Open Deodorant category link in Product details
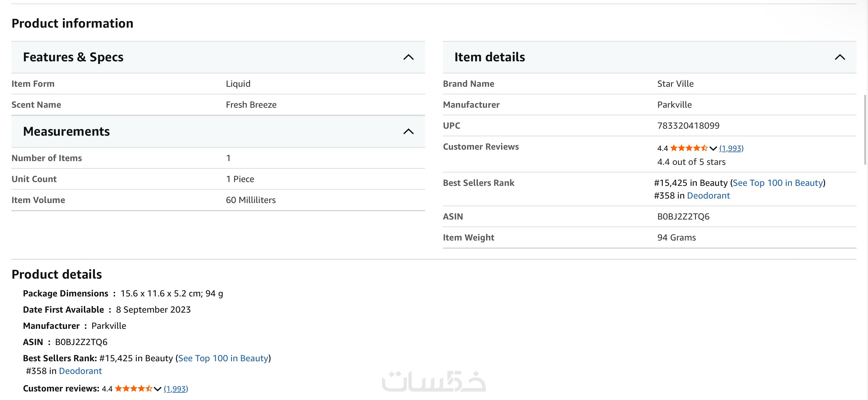This screenshot has width=868, height=400. pyautogui.click(x=80, y=371)
